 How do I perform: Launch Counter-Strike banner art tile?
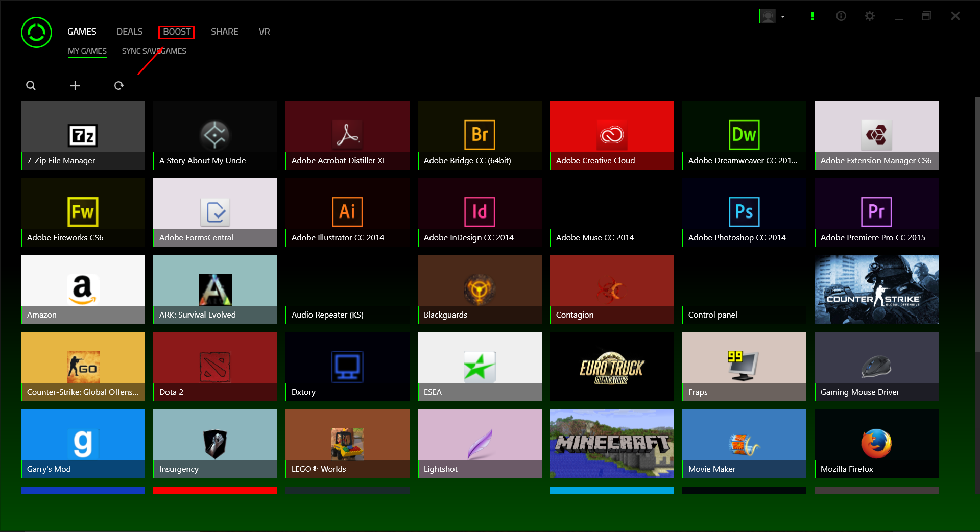tap(876, 289)
